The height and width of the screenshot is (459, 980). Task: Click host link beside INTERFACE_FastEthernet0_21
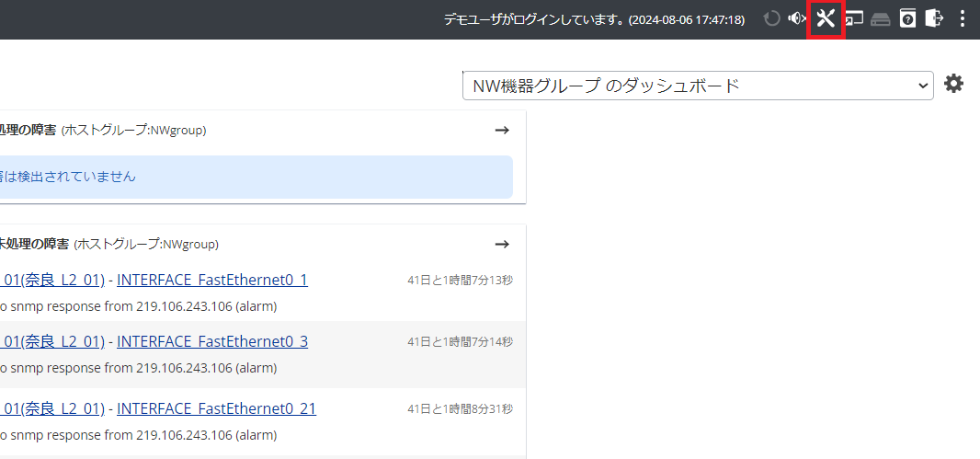51,408
